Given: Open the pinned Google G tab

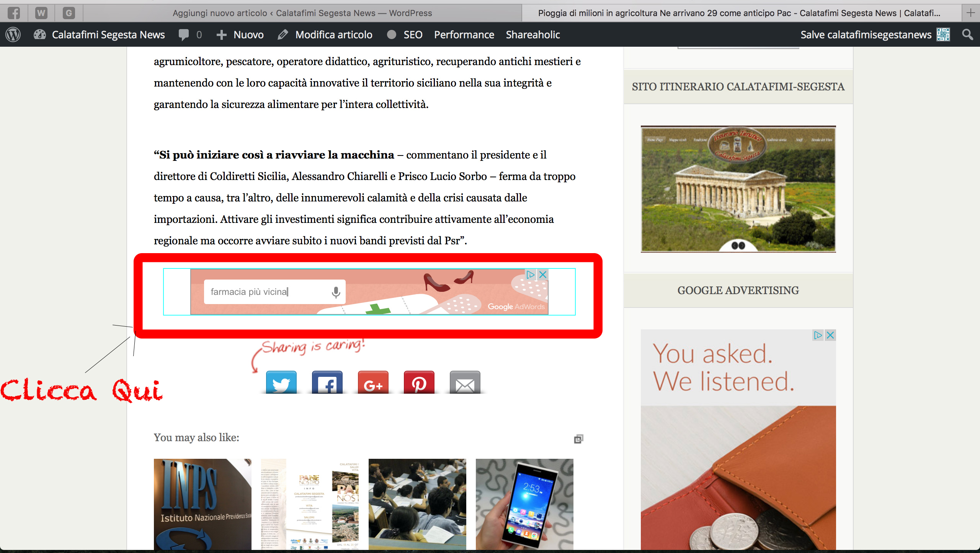Looking at the screenshot, I should tap(69, 13).
